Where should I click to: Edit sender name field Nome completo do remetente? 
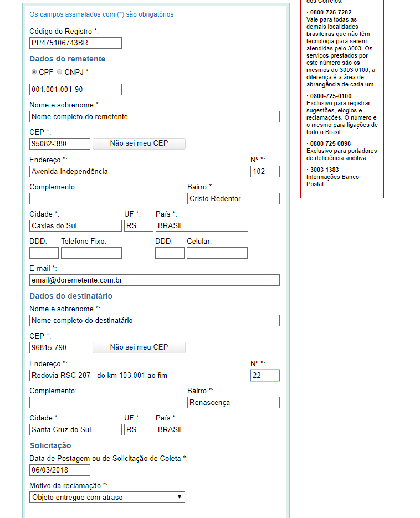point(155,116)
